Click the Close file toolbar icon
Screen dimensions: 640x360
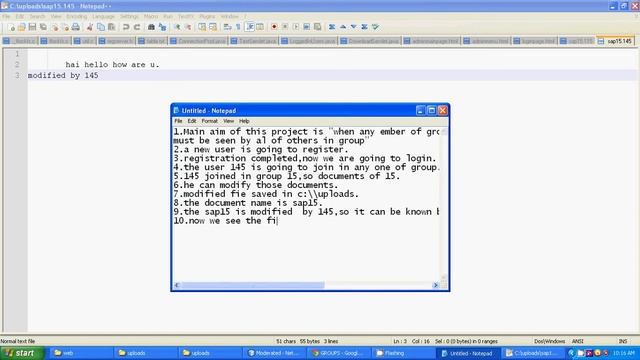pos(54,27)
